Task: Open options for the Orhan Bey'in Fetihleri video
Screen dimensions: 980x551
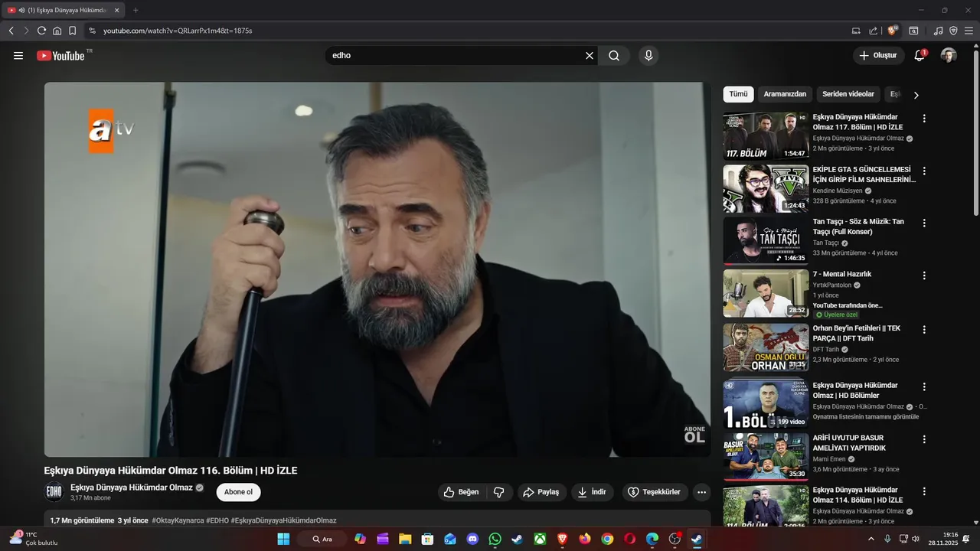Action: point(924,329)
